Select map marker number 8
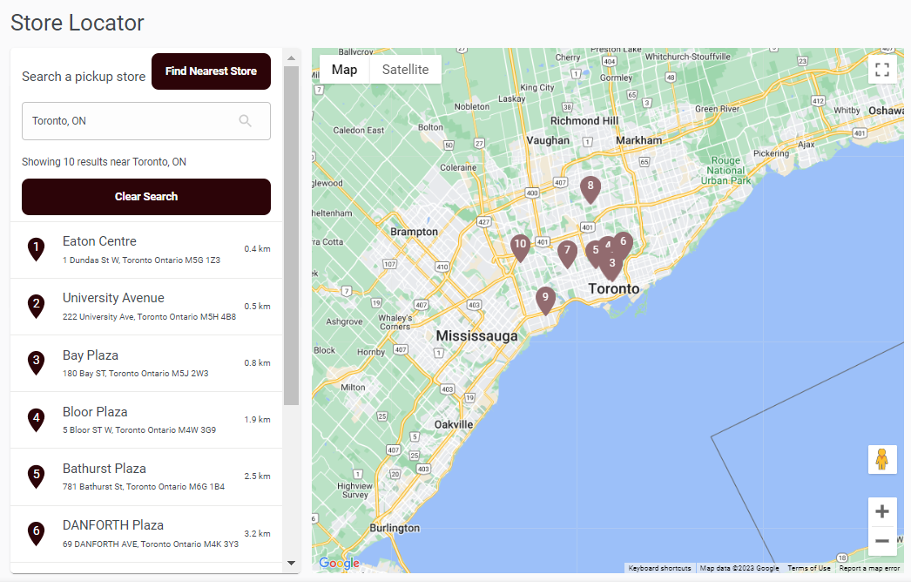 click(x=590, y=189)
